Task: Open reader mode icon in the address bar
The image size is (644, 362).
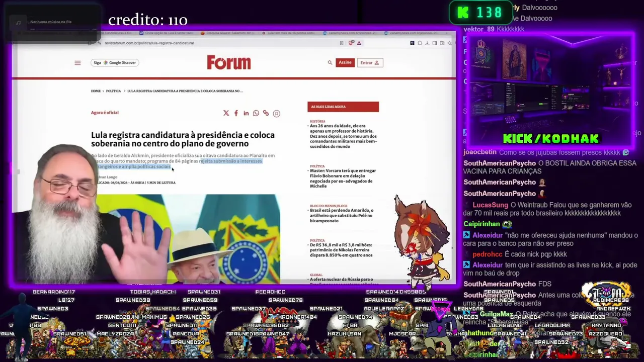Action: click(x=342, y=43)
